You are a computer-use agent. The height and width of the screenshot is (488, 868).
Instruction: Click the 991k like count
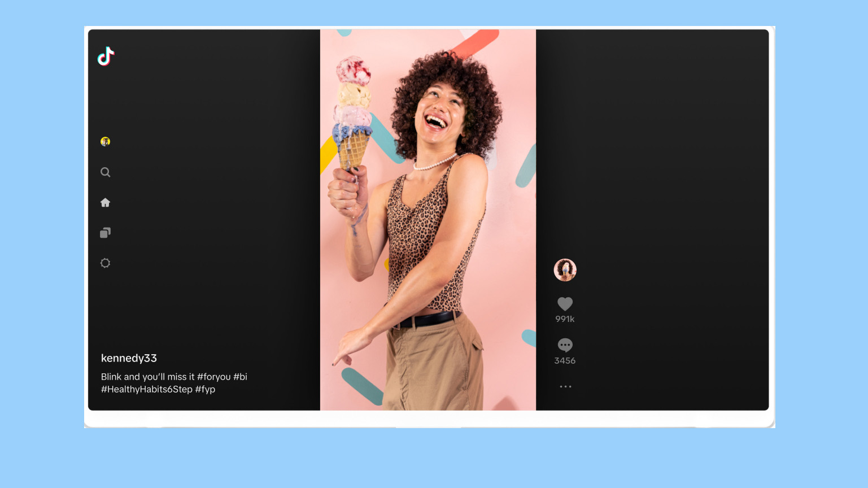point(565,319)
